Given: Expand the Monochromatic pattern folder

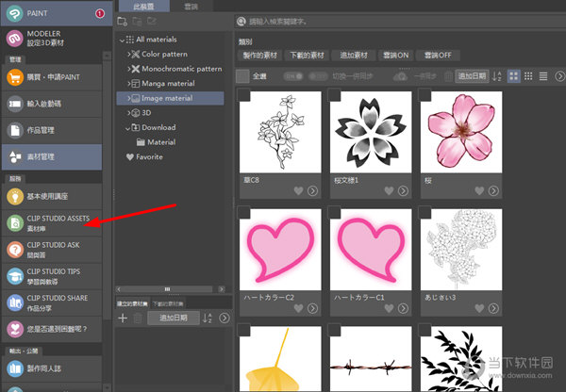Looking at the screenshot, I should (x=128, y=69).
